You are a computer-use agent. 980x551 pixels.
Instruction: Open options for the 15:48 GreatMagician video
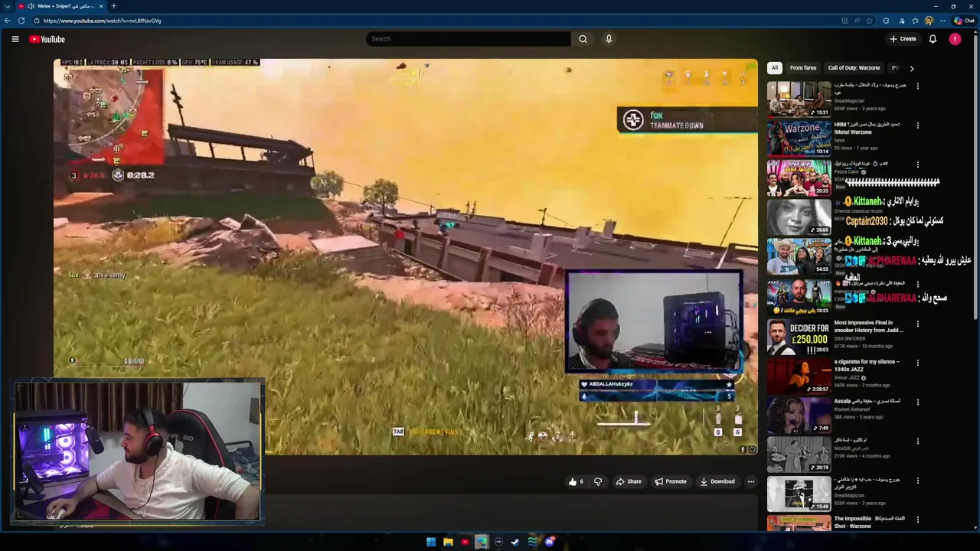tap(918, 481)
